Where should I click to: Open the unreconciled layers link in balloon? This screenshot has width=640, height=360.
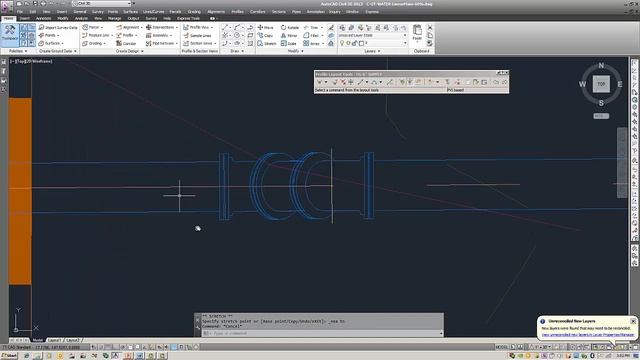588,334
